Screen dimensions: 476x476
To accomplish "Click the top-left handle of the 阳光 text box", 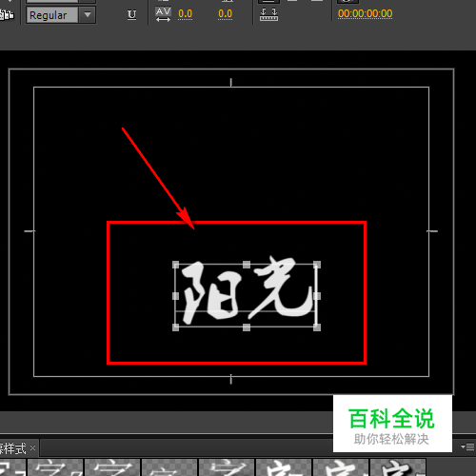I will [175, 265].
